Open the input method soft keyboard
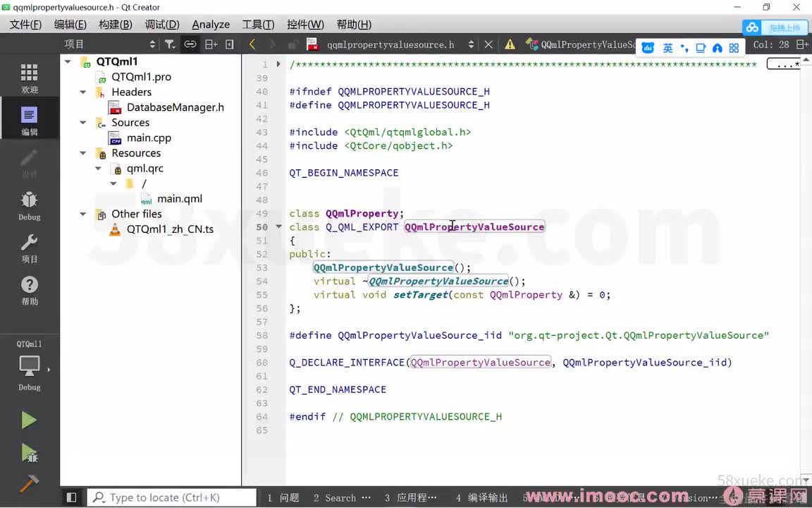The image size is (812, 508). point(701,48)
